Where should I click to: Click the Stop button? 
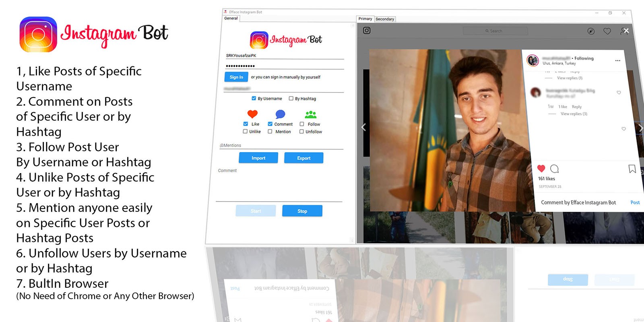tap(302, 211)
